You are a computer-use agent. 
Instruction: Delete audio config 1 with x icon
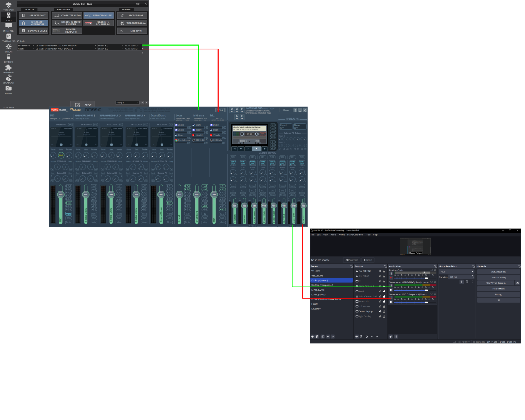tap(147, 103)
